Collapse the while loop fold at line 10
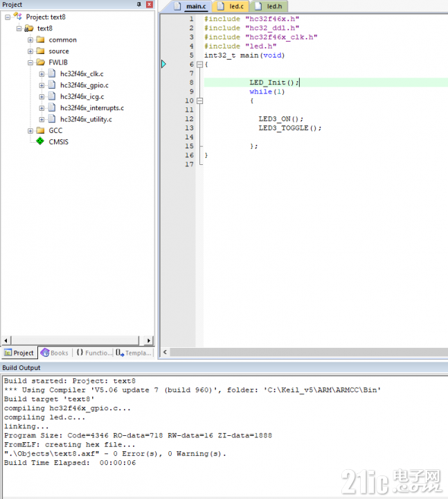 tap(199, 101)
